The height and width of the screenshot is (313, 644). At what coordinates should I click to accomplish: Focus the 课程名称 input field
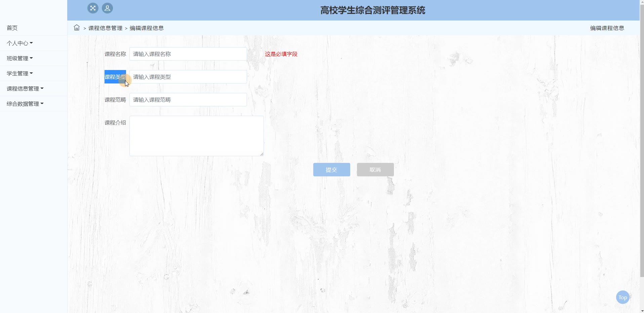tap(188, 54)
